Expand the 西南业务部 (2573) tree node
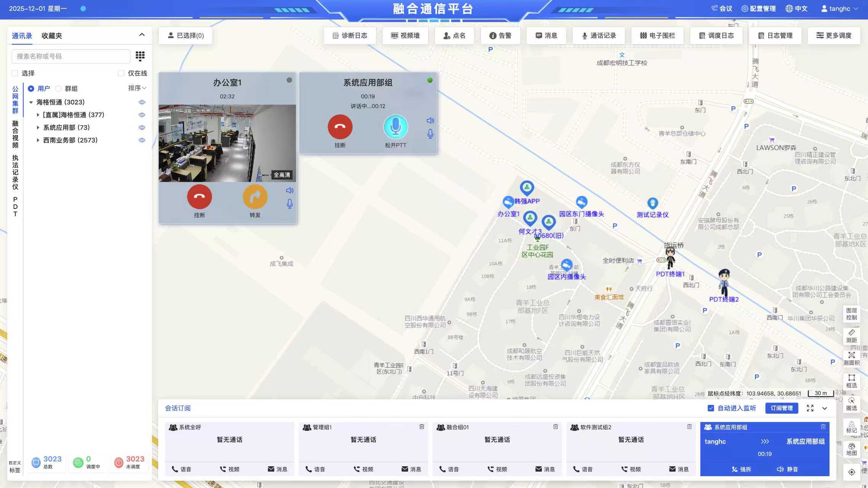 pos(38,140)
